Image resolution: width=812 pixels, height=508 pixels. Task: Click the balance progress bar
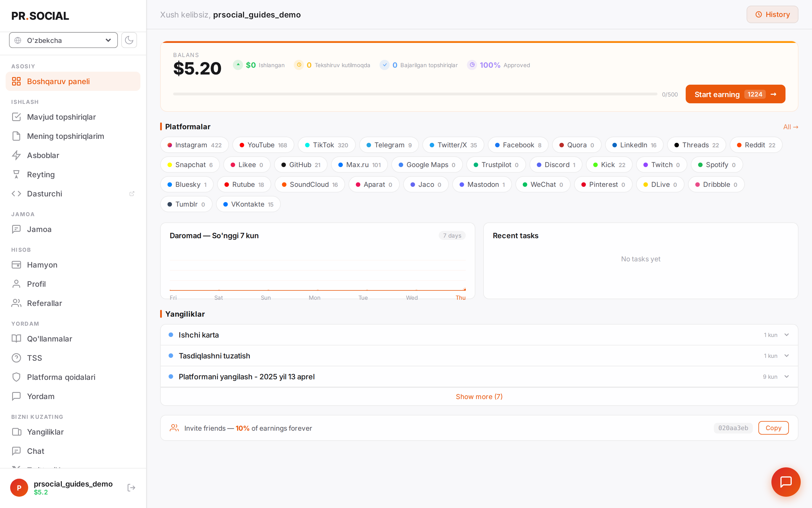(415, 94)
